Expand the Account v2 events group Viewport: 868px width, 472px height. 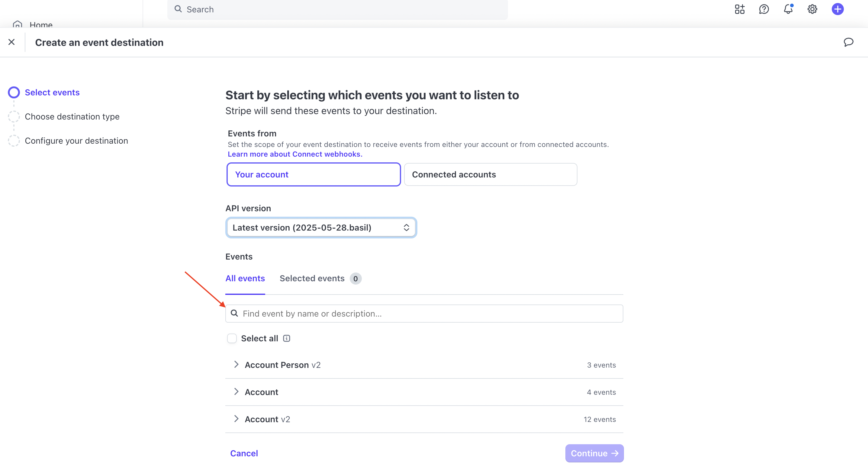tap(424, 419)
